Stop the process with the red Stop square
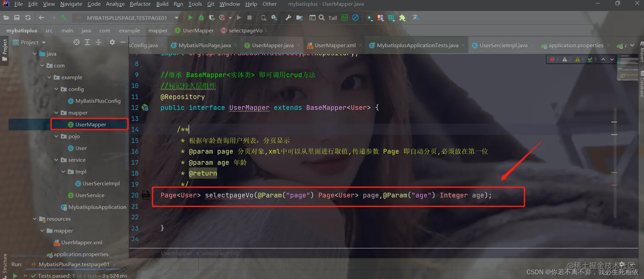The height and width of the screenshot is (279, 644). click(x=249, y=17)
